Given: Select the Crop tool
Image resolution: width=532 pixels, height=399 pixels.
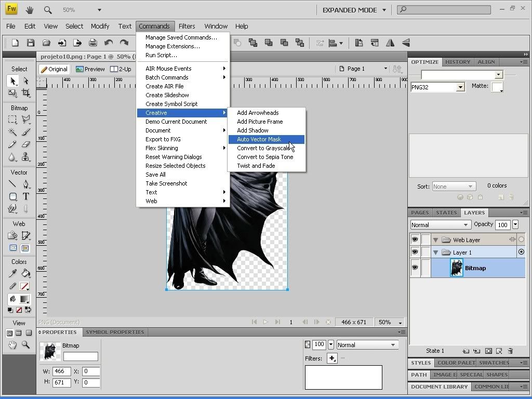Looking at the screenshot, I should tap(26, 92).
